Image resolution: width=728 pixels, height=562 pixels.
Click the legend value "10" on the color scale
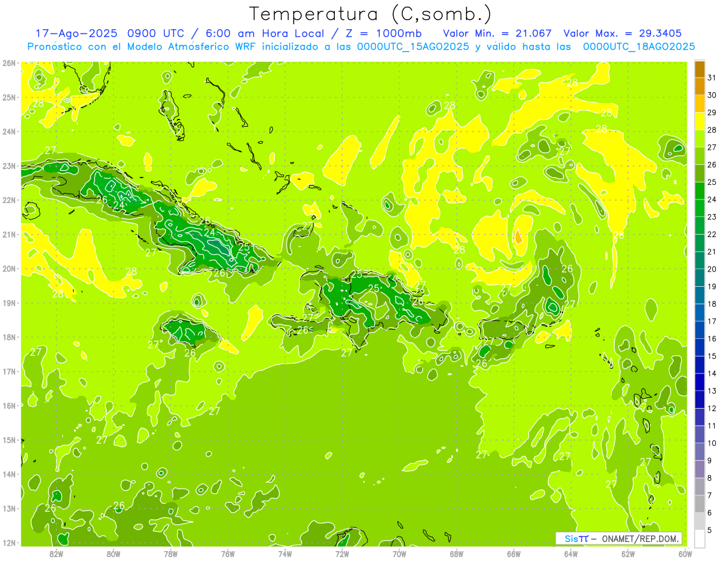coord(712,443)
